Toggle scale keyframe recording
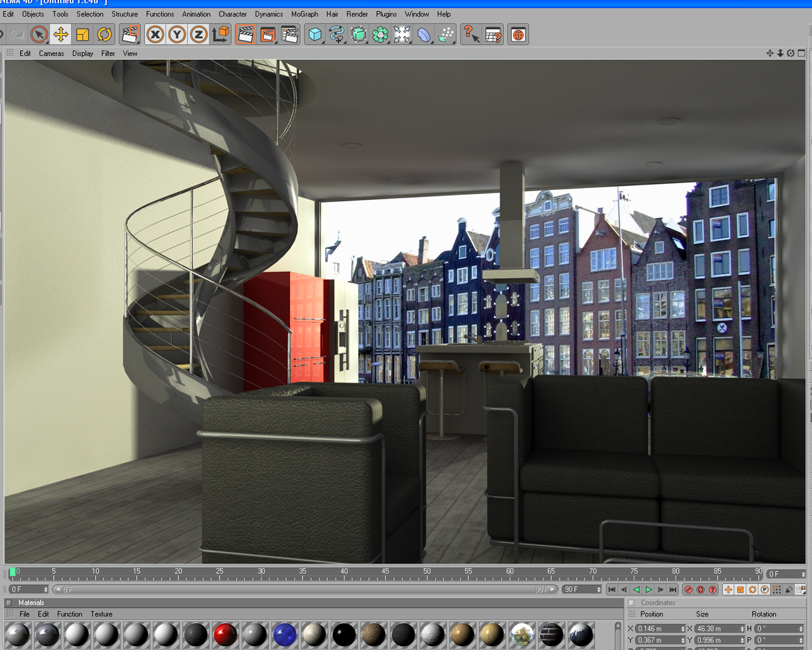The height and width of the screenshot is (650, 812). point(740,590)
